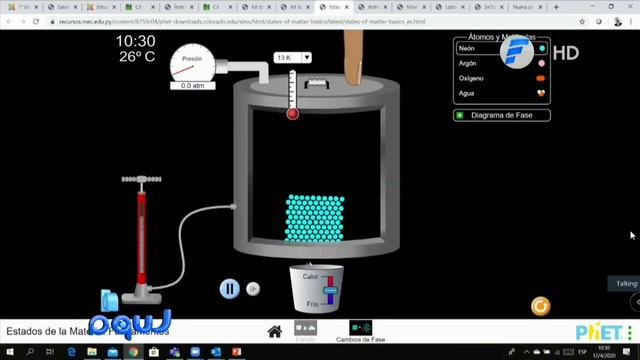
Task: Click the address bar URL
Action: (242, 22)
